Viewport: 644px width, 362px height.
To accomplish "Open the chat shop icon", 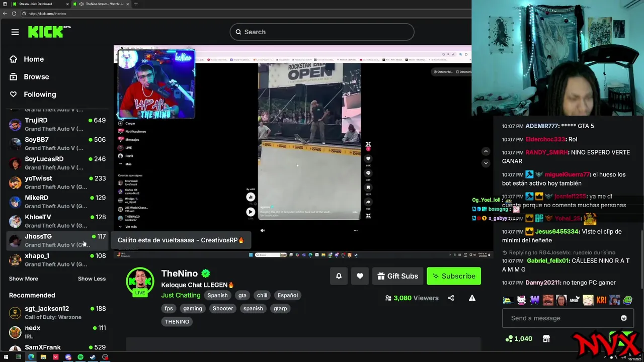I will [546, 339].
